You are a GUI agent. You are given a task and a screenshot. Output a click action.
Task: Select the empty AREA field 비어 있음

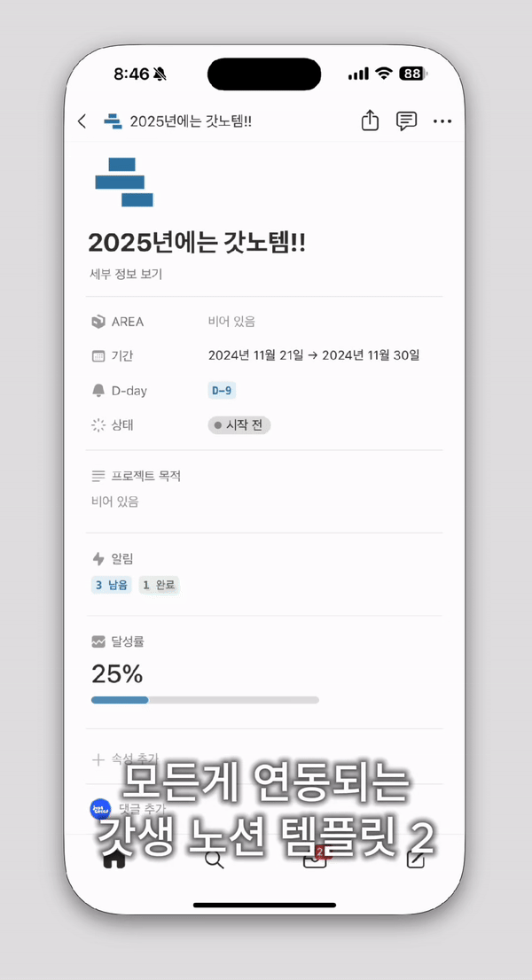[231, 322]
